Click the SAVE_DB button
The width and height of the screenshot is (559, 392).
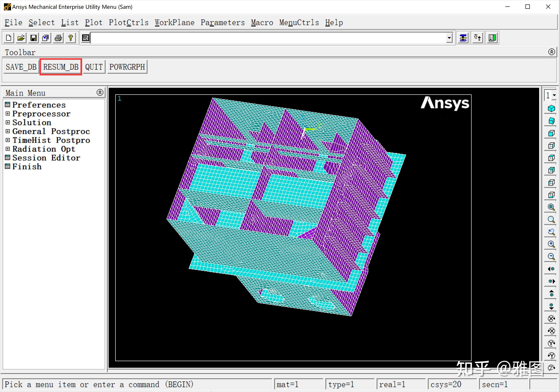pos(21,67)
